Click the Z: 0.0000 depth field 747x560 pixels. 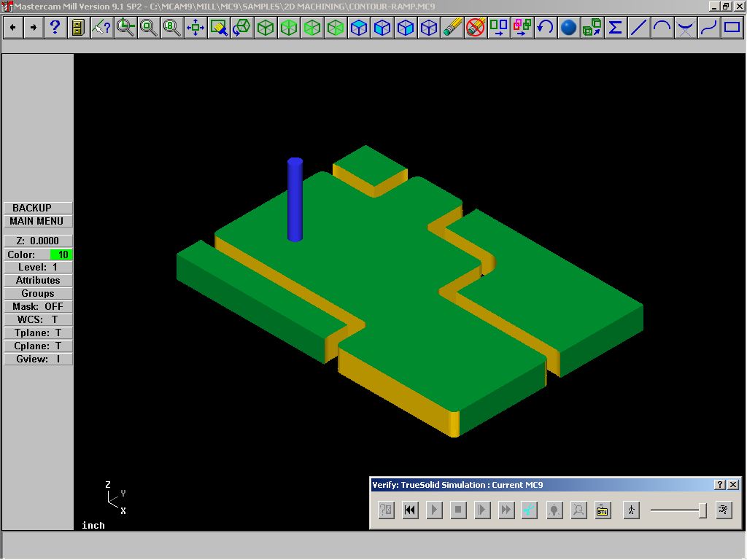click(38, 241)
